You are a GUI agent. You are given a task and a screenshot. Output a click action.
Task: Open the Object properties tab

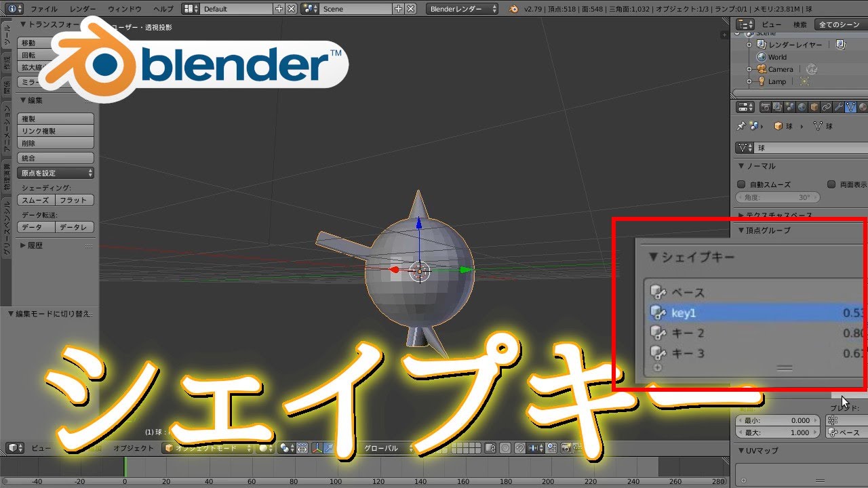pos(814,107)
